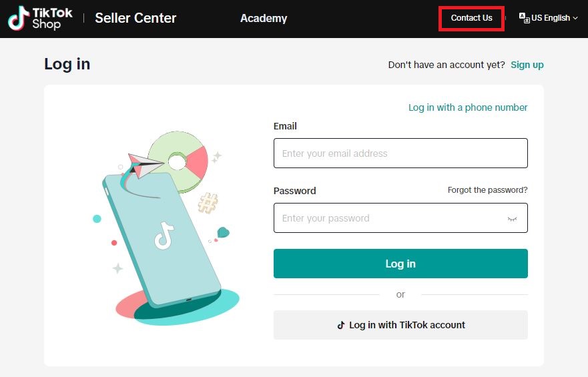Viewport: 588px width, 377px height.
Task: Switch to Log in with a phone number
Action: (x=468, y=107)
